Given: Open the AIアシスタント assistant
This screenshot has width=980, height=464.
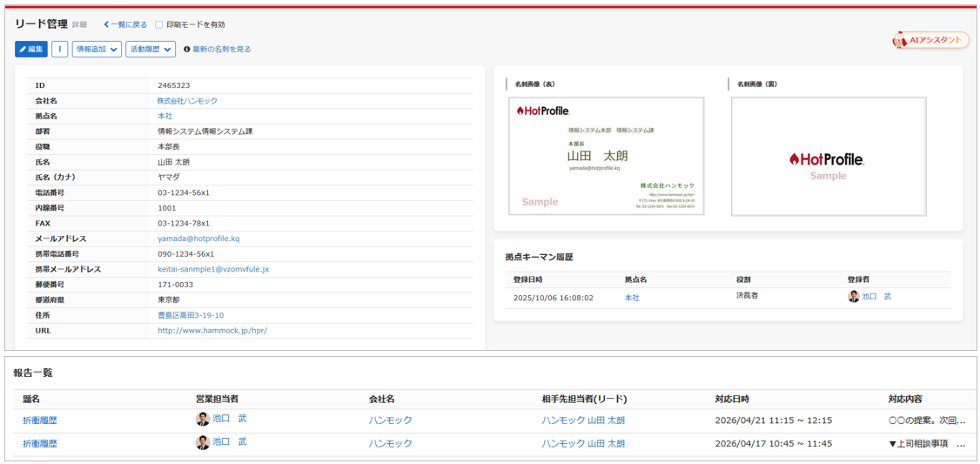Looking at the screenshot, I should 930,40.
